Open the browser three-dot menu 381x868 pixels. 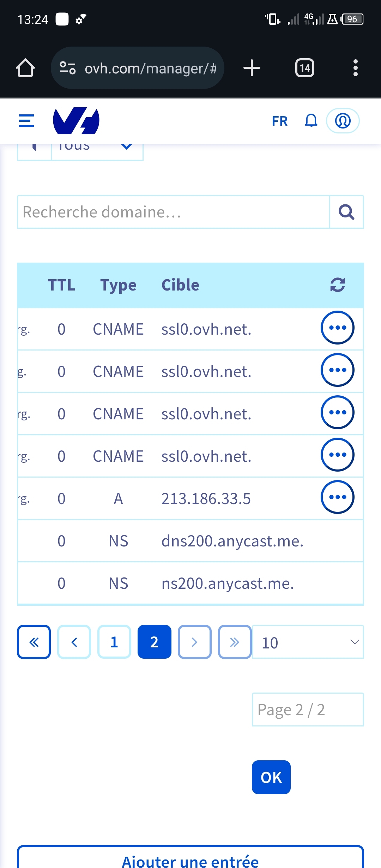point(355,68)
